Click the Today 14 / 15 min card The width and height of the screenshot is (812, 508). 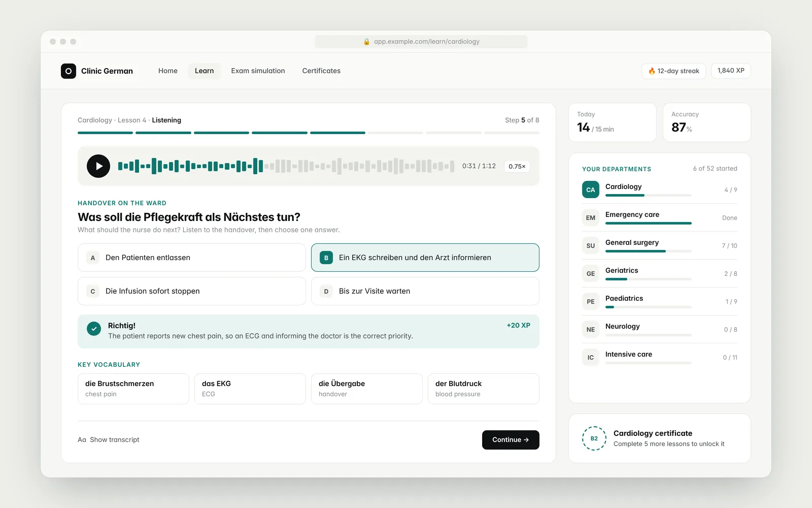613,122
